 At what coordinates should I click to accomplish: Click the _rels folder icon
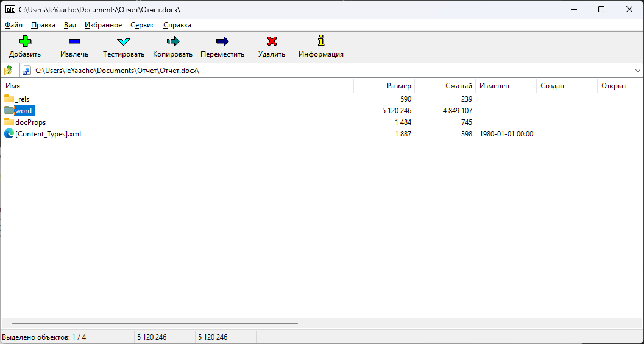(x=9, y=99)
